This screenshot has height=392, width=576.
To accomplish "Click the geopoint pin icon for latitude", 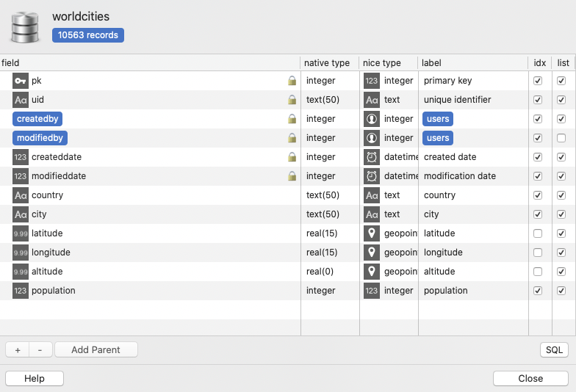I will (372, 233).
